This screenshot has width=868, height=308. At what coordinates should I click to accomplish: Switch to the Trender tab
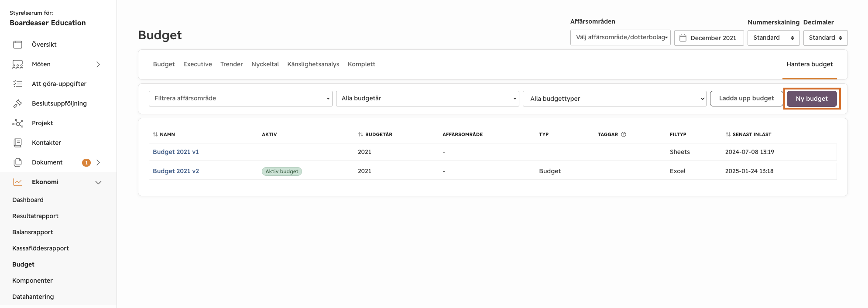tap(231, 64)
